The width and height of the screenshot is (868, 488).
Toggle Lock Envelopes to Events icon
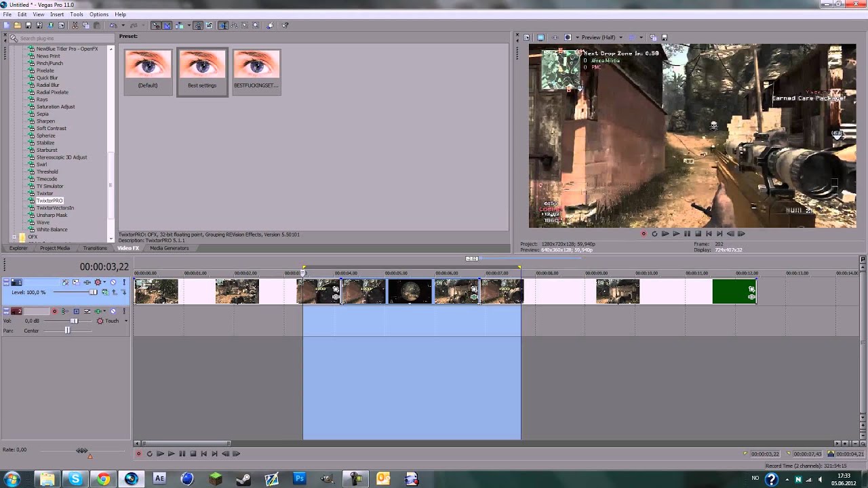197,25
